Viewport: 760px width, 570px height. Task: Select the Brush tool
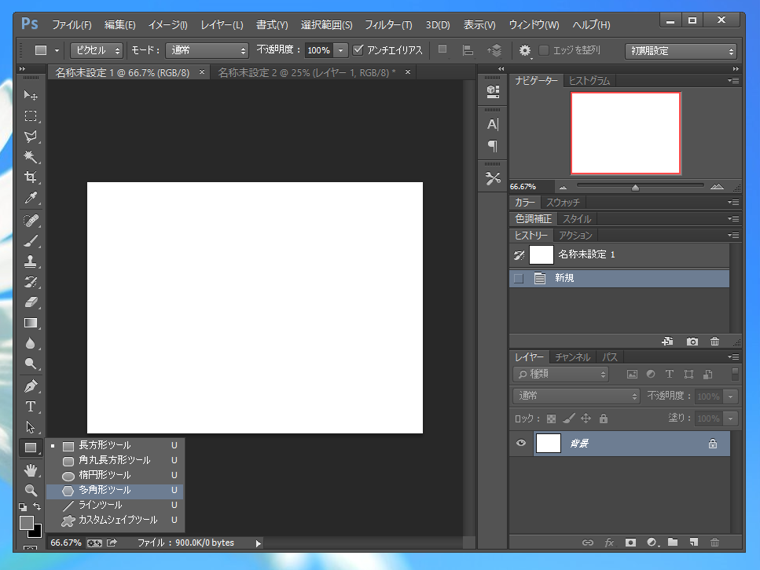[x=31, y=241]
